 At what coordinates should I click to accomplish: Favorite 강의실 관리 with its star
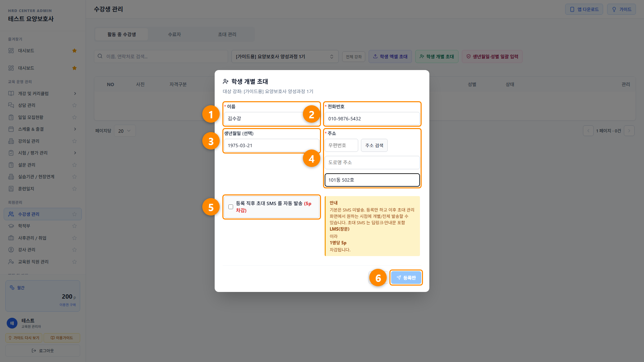point(74,141)
